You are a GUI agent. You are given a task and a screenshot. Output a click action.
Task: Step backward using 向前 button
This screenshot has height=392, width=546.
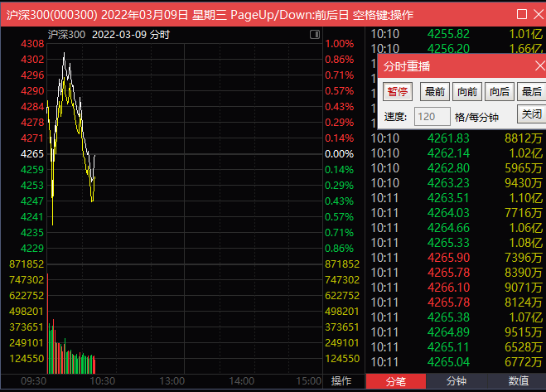click(466, 92)
